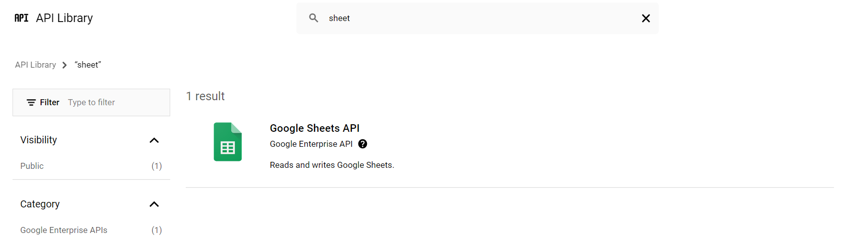Click the breadcrumb chevron separator
Viewport: 868px width, 240px height.
[65, 65]
